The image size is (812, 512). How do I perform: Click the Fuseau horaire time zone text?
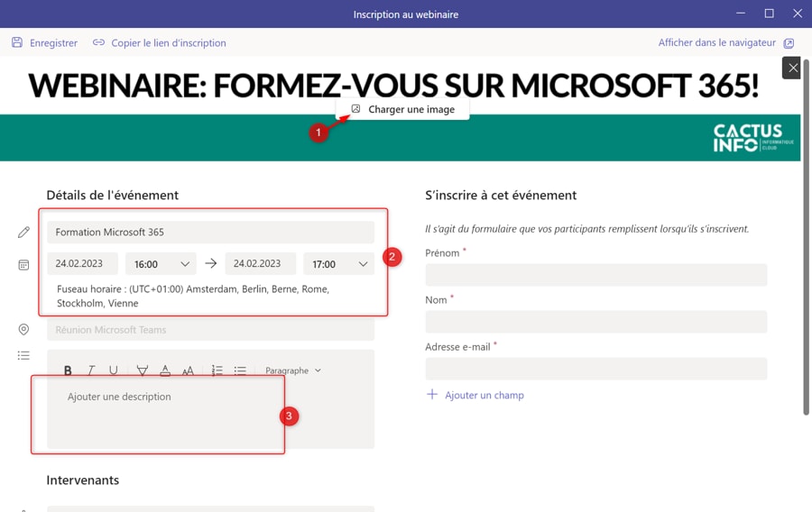click(x=193, y=296)
